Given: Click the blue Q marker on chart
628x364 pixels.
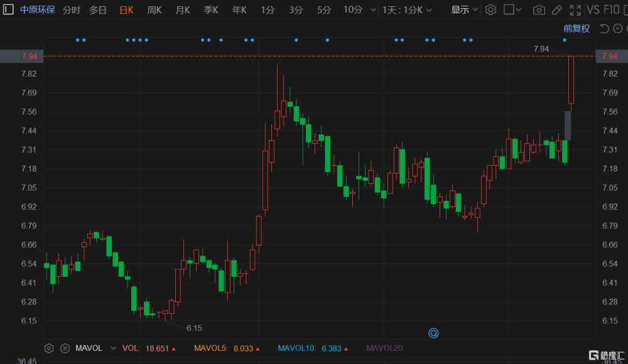Looking at the screenshot, I should [433, 333].
